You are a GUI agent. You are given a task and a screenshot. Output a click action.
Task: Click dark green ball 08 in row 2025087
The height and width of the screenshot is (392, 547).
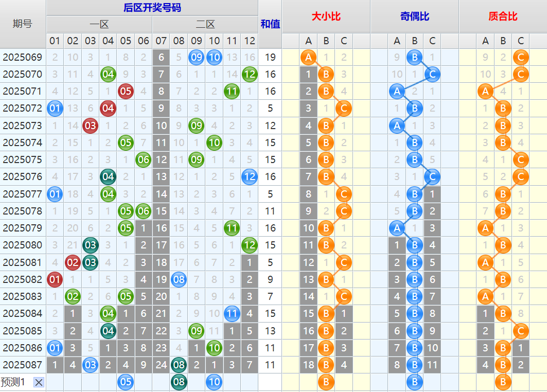tap(179, 365)
